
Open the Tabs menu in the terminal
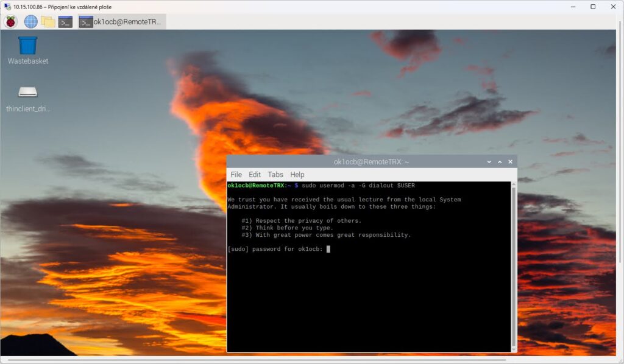click(x=275, y=175)
